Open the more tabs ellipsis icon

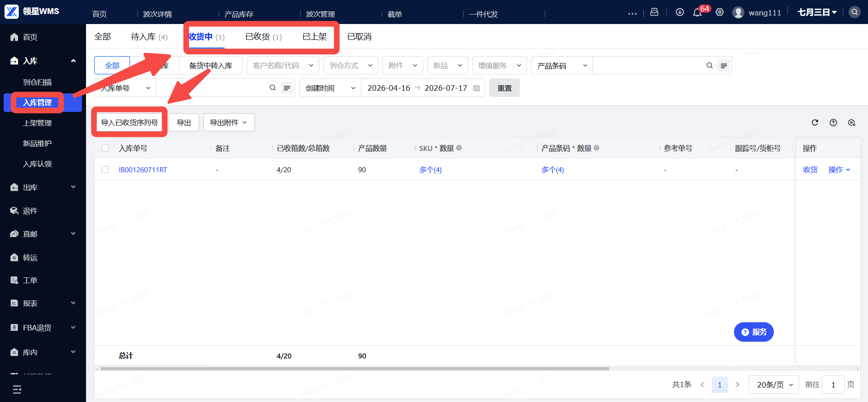[x=633, y=14]
